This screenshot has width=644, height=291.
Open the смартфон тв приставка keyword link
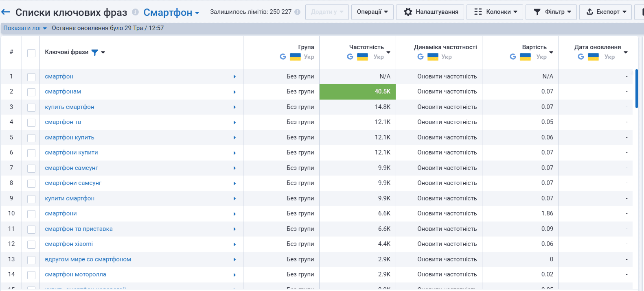pos(79,229)
